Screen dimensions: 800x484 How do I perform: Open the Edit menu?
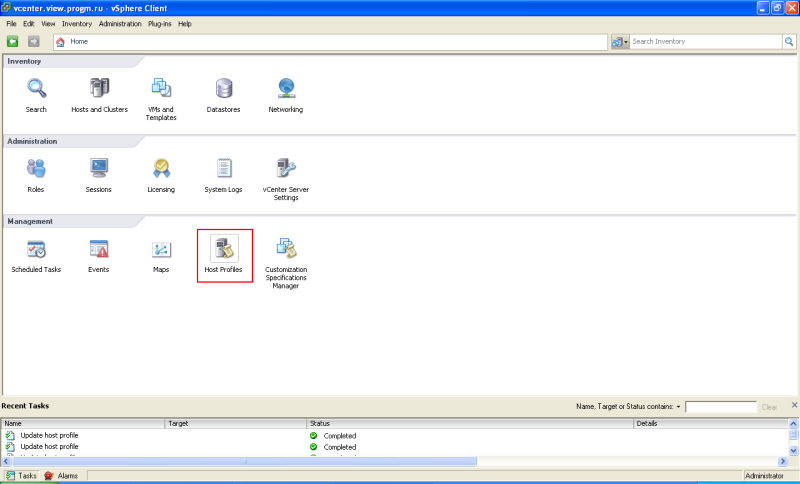pyautogui.click(x=29, y=23)
